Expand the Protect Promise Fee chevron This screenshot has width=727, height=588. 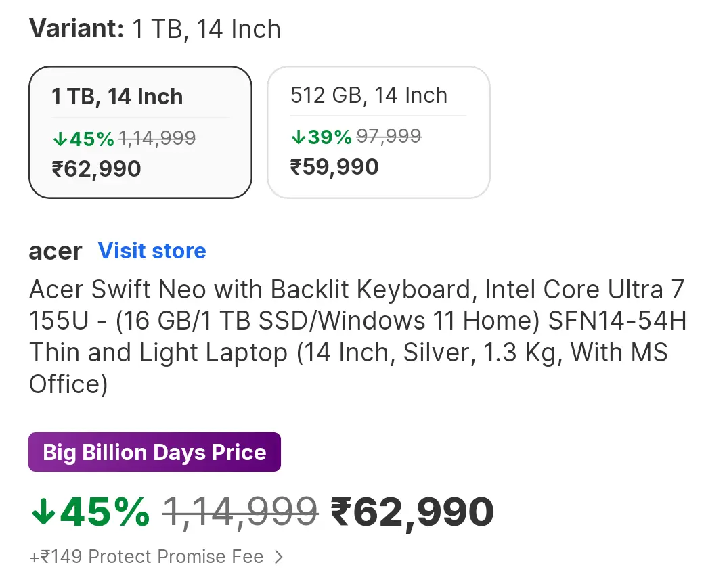tap(279, 558)
